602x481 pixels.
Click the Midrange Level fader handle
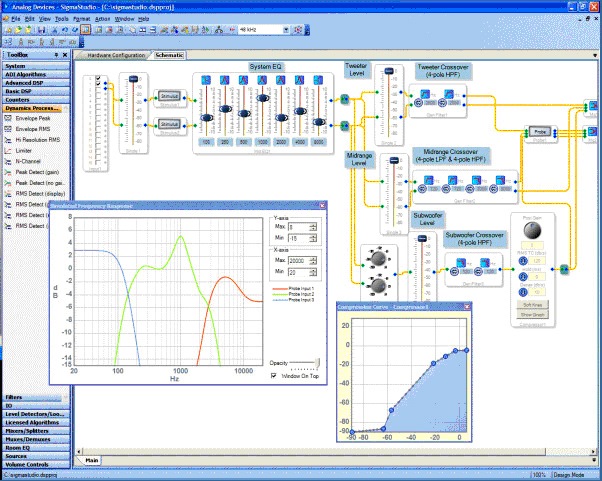[x=394, y=160]
